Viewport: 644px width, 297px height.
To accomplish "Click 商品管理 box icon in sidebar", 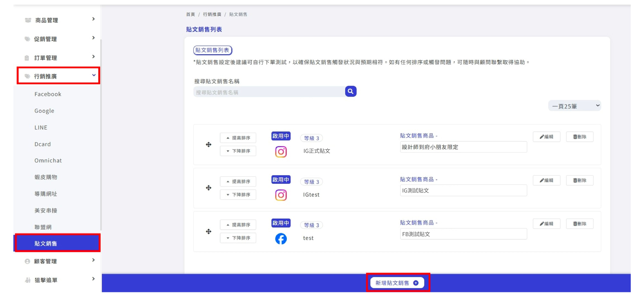I will (x=28, y=20).
